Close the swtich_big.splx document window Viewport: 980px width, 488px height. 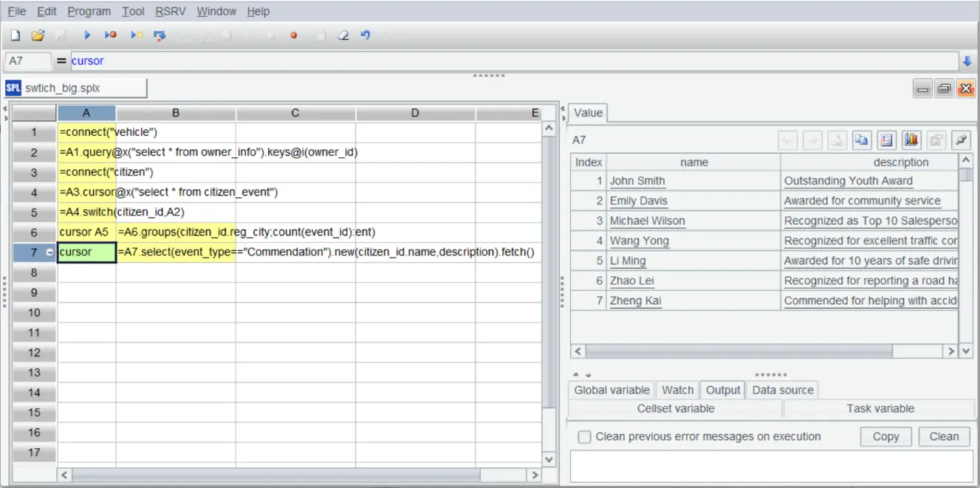pyautogui.click(x=966, y=89)
